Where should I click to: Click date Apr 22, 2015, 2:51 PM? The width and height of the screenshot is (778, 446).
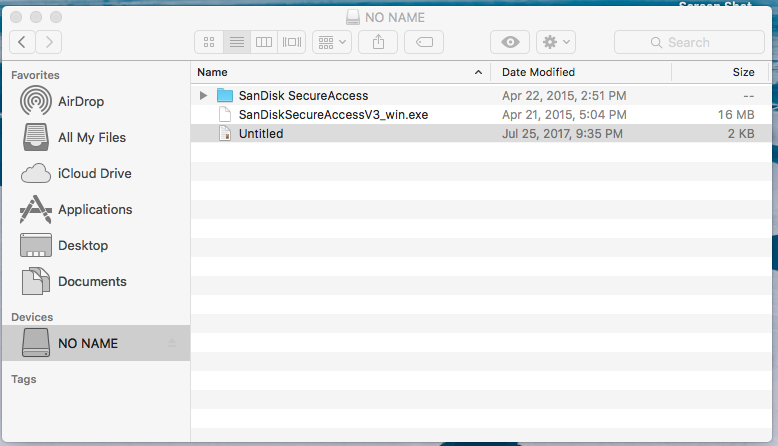coord(564,95)
